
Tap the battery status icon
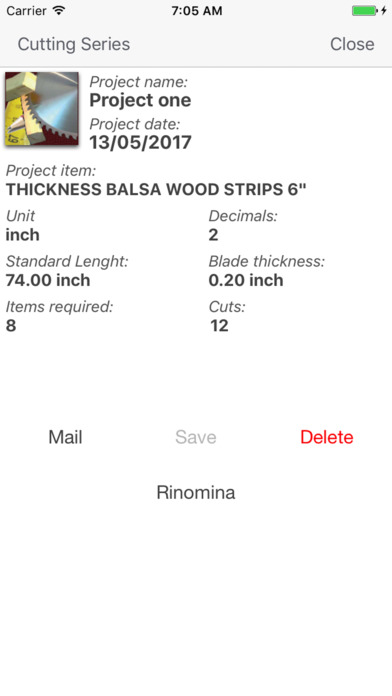(369, 11)
